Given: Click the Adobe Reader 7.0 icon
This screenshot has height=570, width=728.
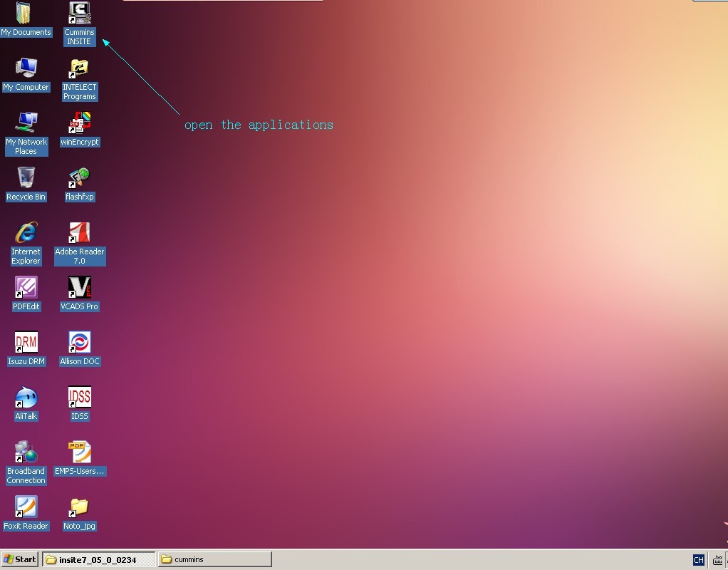Looking at the screenshot, I should coord(79,233).
